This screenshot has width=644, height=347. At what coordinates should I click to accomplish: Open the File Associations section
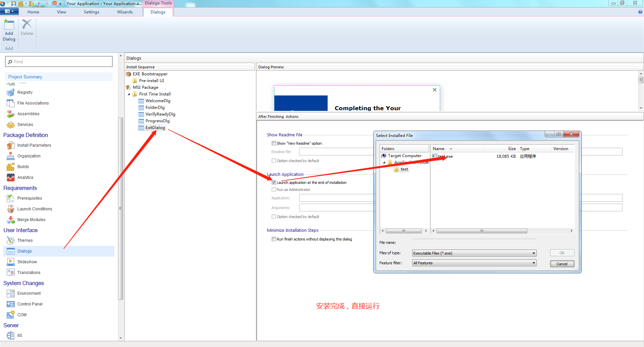[x=33, y=103]
